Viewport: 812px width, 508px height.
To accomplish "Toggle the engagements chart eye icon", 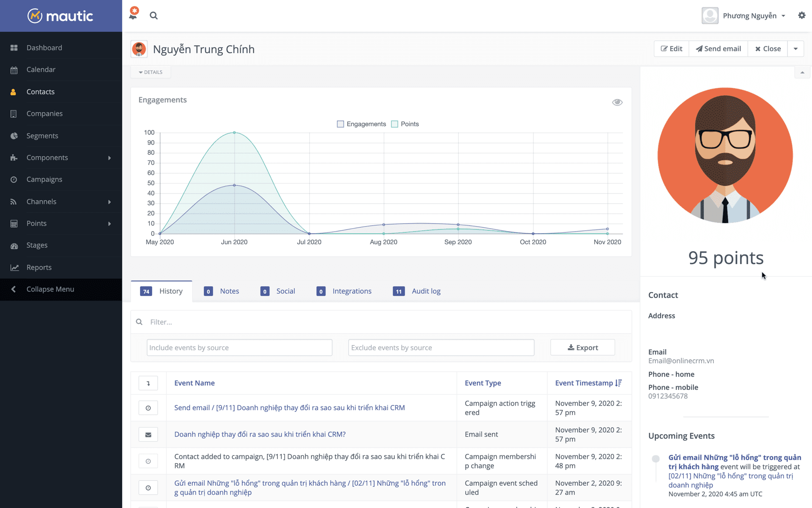I will tap(617, 102).
